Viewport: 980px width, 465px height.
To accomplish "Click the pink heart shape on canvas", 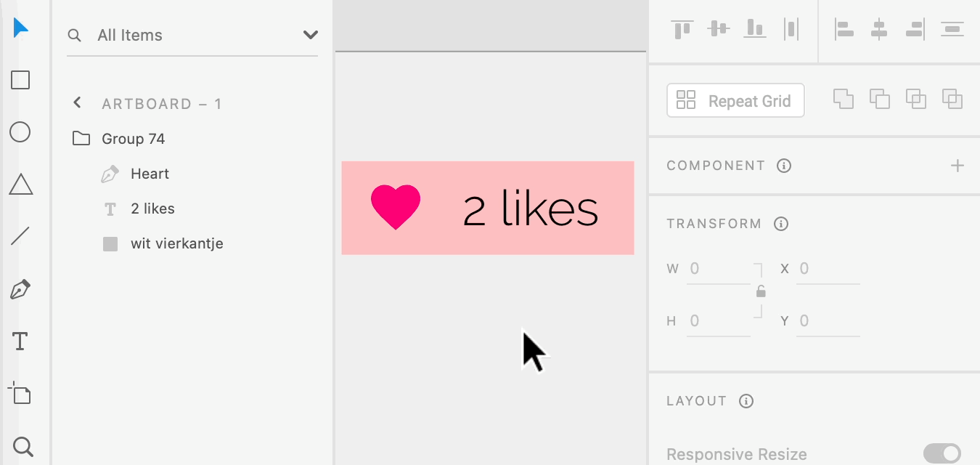I will pyautogui.click(x=396, y=207).
